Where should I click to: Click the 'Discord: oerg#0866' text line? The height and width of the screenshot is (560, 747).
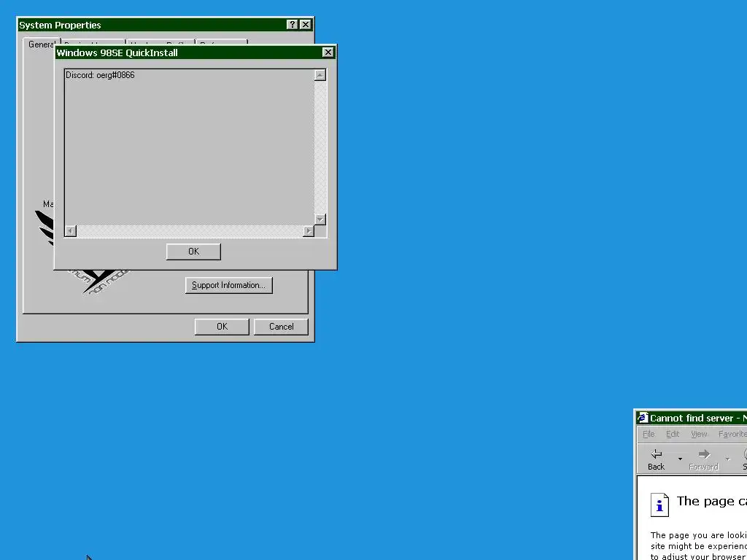pyautogui.click(x=100, y=75)
